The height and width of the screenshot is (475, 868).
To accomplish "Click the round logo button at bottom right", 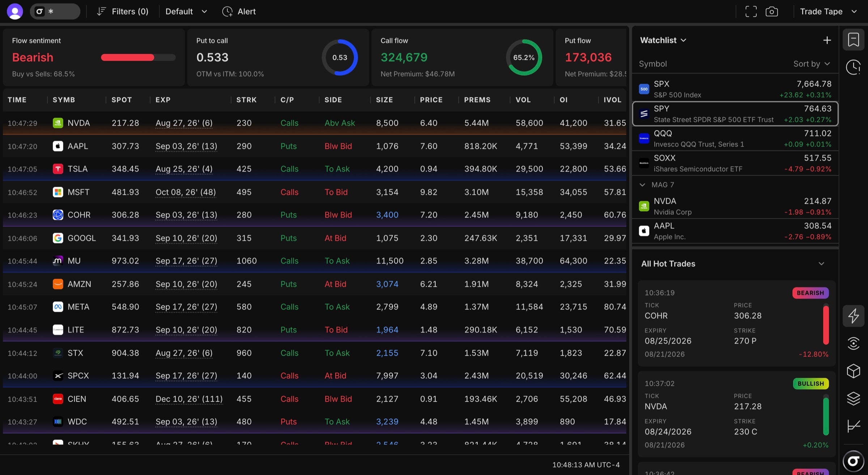I will point(853,461).
